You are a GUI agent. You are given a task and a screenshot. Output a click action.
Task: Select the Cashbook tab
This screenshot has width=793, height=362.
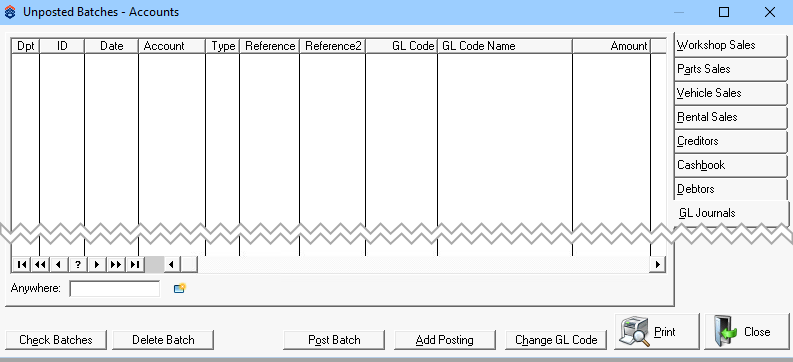pyautogui.click(x=730, y=165)
